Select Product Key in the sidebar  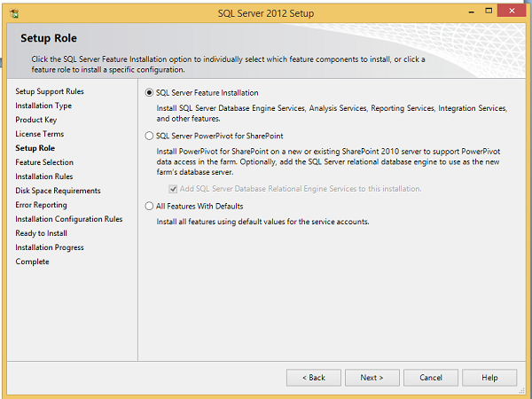(35, 120)
